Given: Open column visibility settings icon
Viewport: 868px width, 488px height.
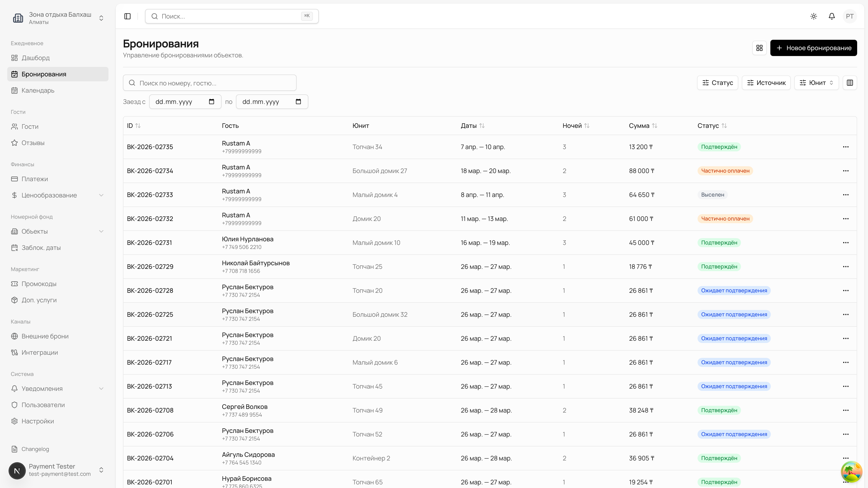Looking at the screenshot, I should [850, 83].
